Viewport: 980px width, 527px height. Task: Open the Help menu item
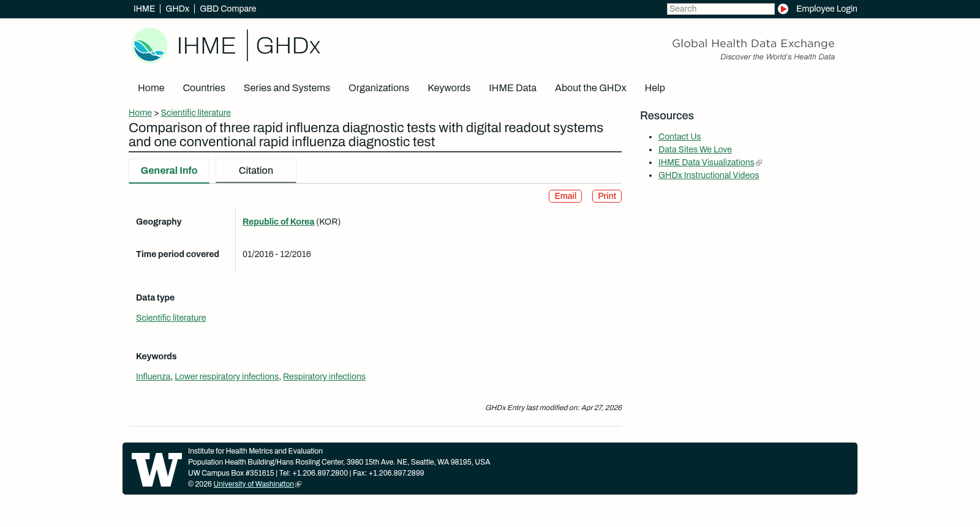(x=655, y=88)
